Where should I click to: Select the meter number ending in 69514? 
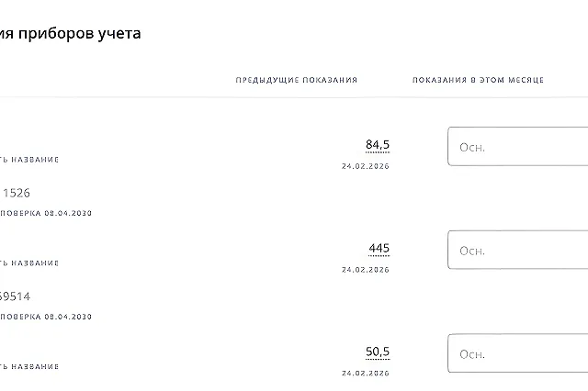point(16,297)
